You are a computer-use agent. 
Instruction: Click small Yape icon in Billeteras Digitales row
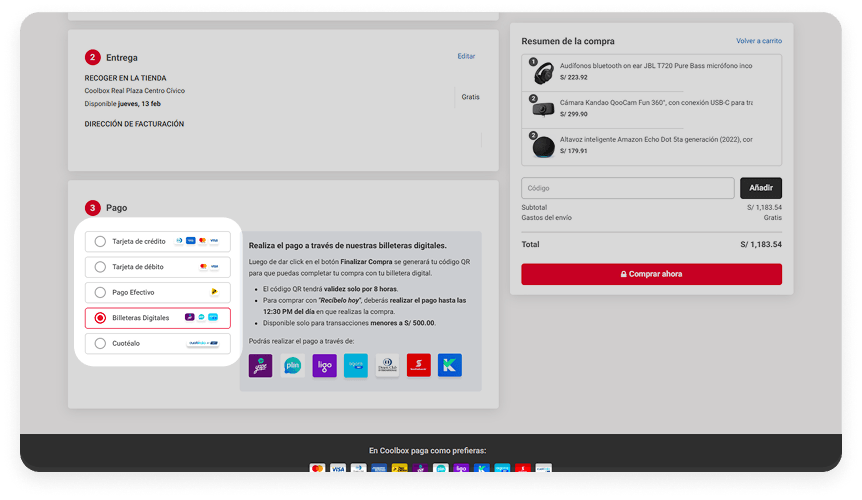[x=190, y=317]
